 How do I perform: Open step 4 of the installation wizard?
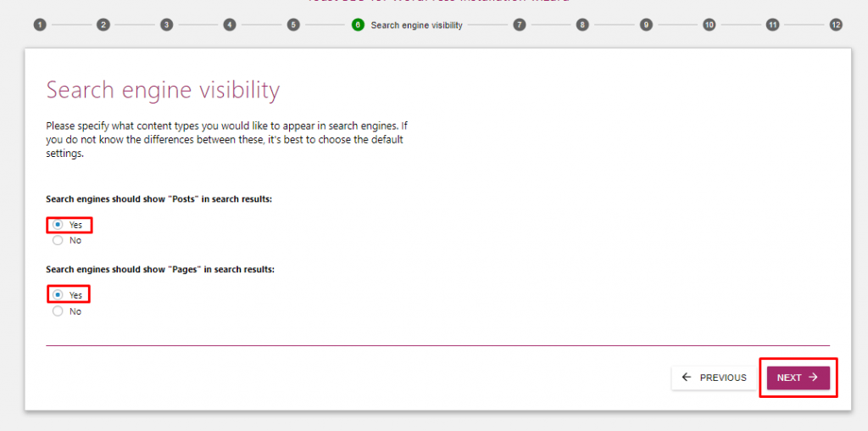pyautogui.click(x=230, y=25)
